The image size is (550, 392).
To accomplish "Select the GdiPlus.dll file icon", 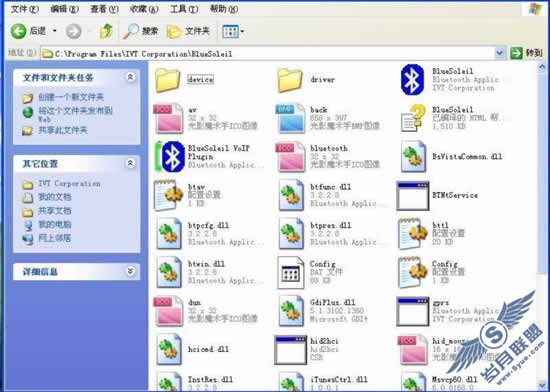I will [x=291, y=311].
